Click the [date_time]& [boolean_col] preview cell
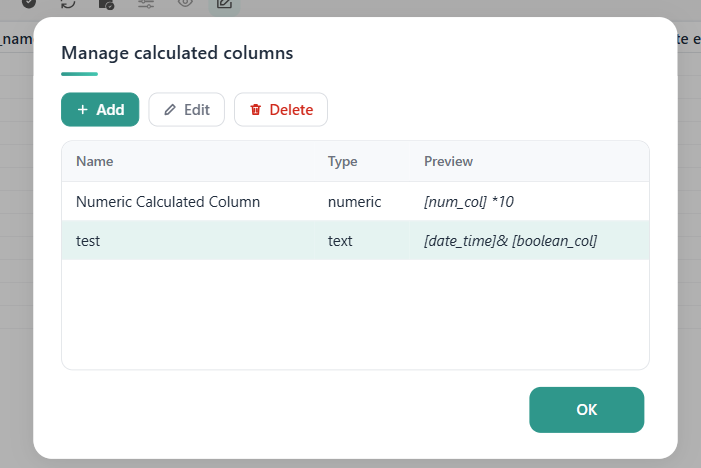 coord(511,241)
